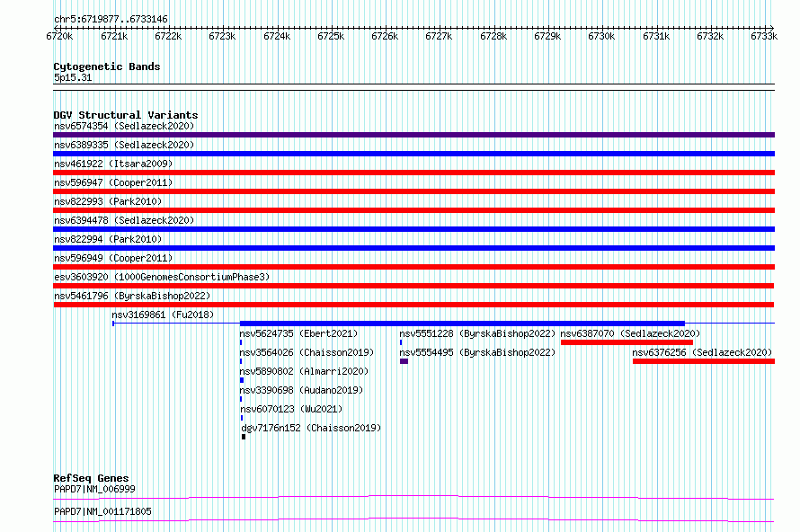Select the small blue nsv5890802 marker
800x532 pixels.
242,380
